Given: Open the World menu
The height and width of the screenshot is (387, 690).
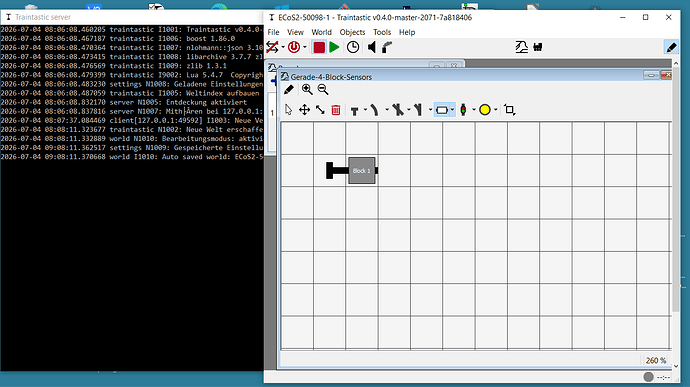Looking at the screenshot, I should 321,32.
